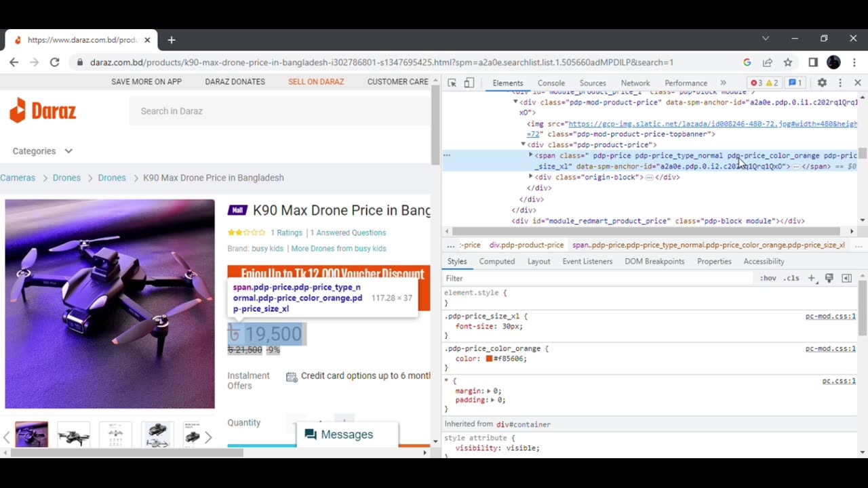Click SELL ON DARAZ link
The width and height of the screenshot is (868, 488).
(316, 81)
